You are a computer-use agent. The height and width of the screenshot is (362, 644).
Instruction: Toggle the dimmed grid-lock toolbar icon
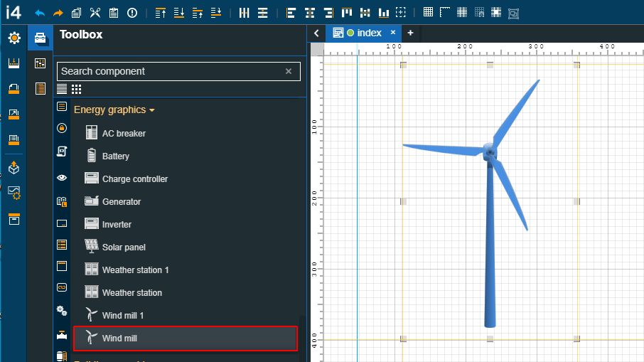[x=479, y=12]
